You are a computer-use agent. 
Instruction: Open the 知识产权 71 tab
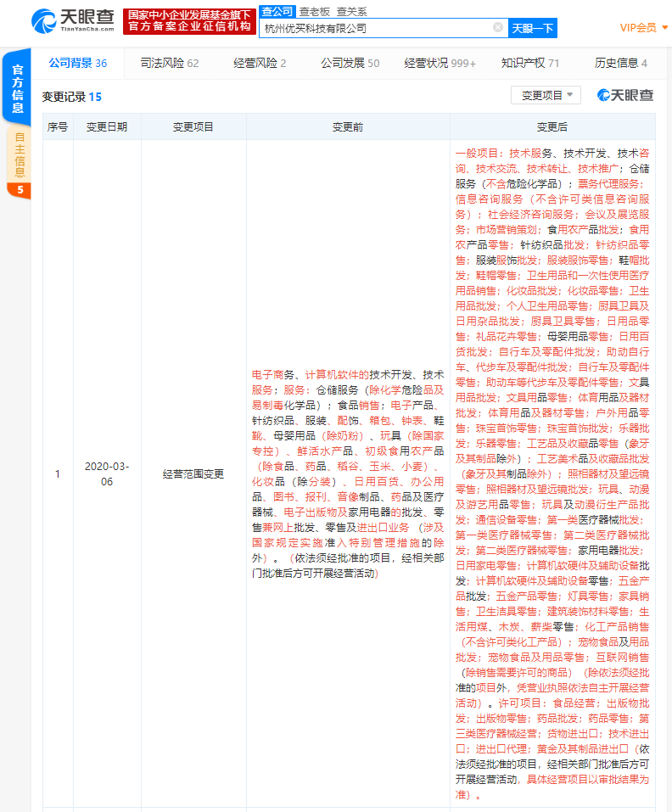(529, 63)
